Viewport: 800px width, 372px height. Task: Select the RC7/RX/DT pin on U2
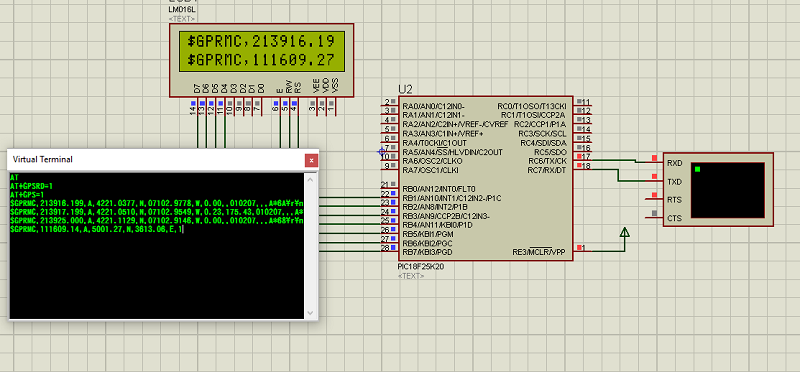point(546,170)
